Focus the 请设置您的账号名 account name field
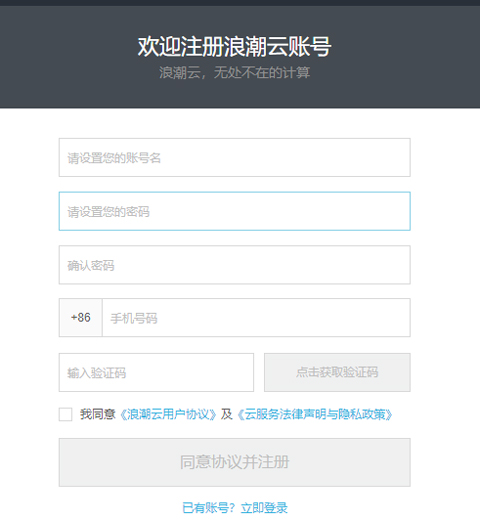Image resolution: width=480 pixels, height=521 pixels. [x=235, y=157]
